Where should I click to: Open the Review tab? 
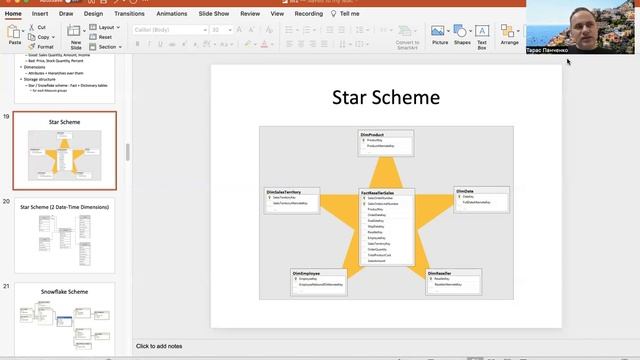point(250,13)
